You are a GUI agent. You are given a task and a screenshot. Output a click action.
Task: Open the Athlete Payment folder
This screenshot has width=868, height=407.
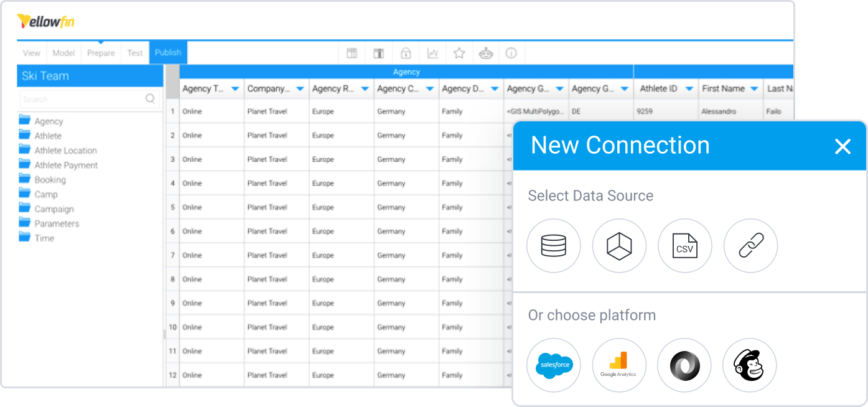click(x=66, y=165)
